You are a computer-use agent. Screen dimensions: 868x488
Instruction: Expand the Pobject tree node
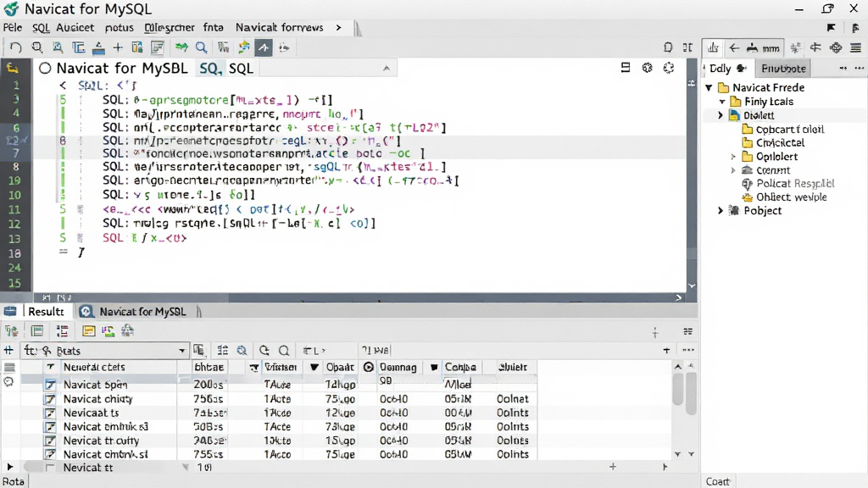pyautogui.click(x=721, y=211)
